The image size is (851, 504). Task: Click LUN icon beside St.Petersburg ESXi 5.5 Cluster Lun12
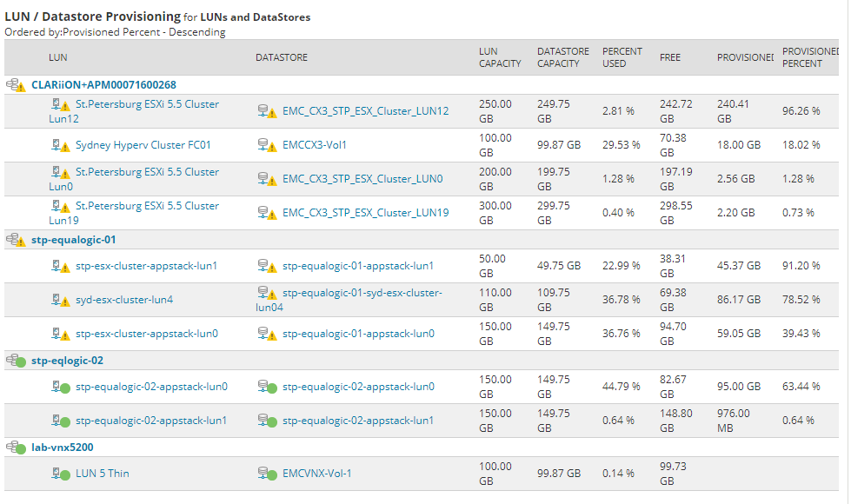(x=61, y=104)
